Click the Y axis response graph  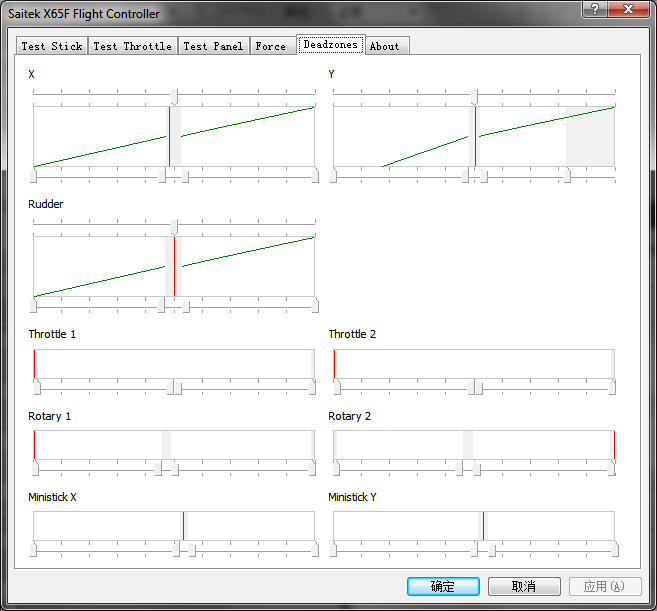[x=474, y=137]
